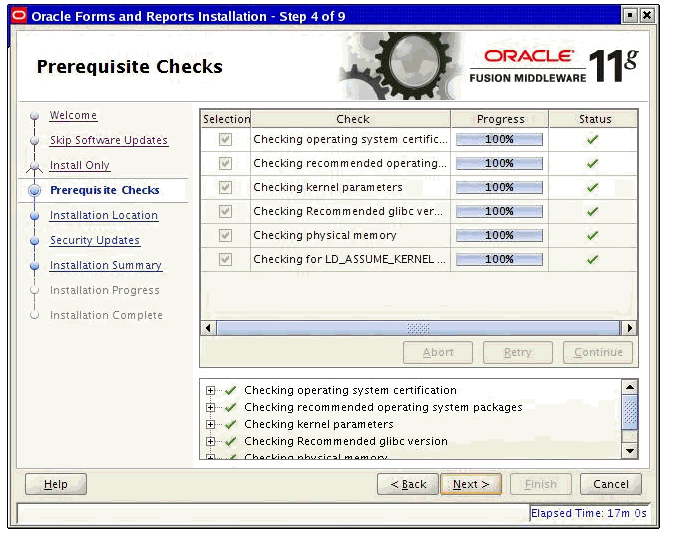Toggle checkbox for LD_ASSUME_KERNEL check
This screenshot has width=679, height=546.
225,259
